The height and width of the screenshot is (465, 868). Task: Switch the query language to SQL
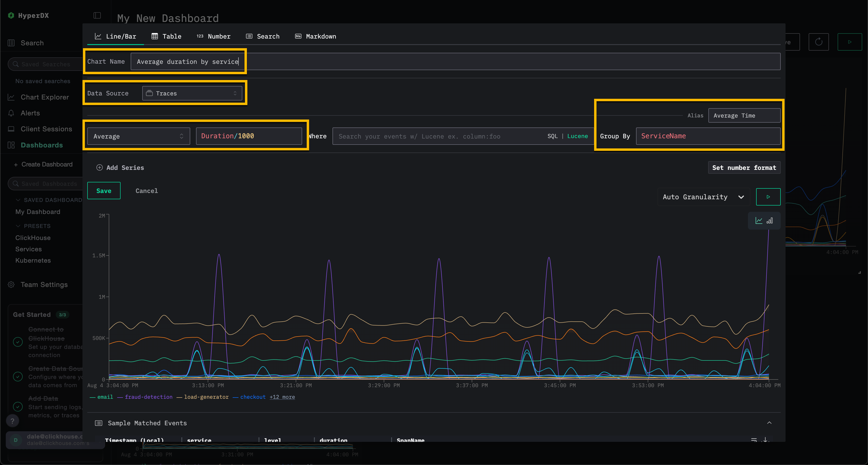coord(553,136)
